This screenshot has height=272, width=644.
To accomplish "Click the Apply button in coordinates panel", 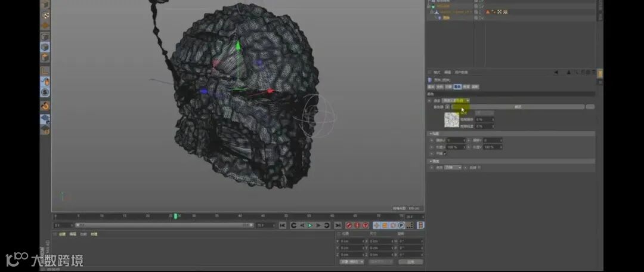I will 410,262.
